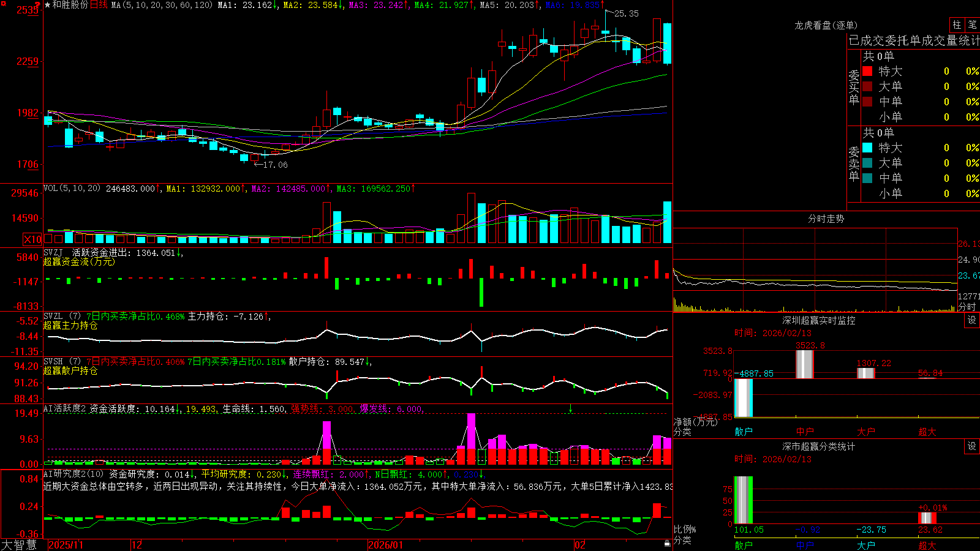Click the 爆发线: 6.000 value

click(x=391, y=409)
